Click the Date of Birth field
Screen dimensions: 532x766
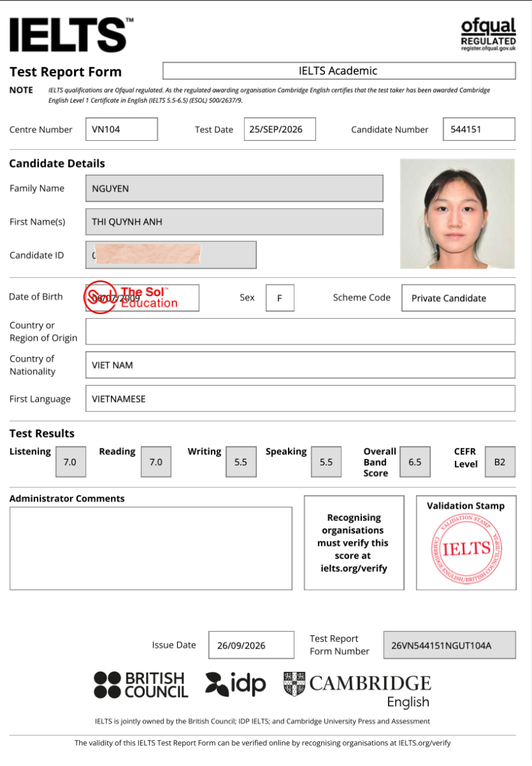tap(142, 298)
